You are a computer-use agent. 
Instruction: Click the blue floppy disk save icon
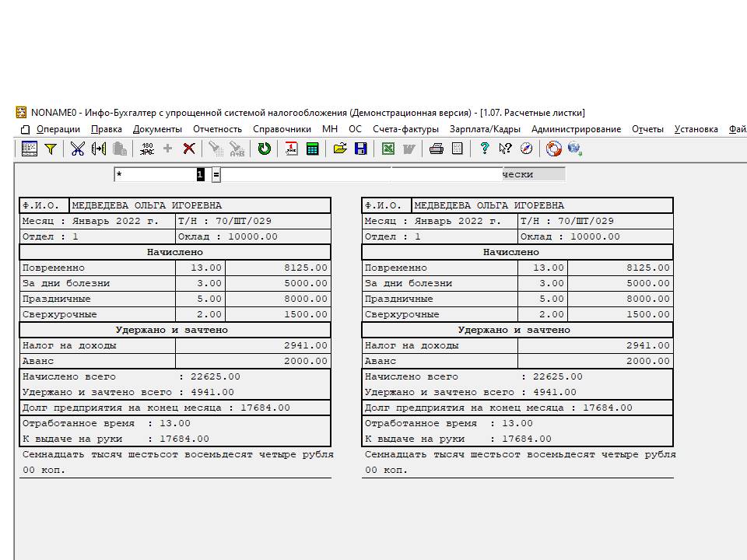click(361, 149)
